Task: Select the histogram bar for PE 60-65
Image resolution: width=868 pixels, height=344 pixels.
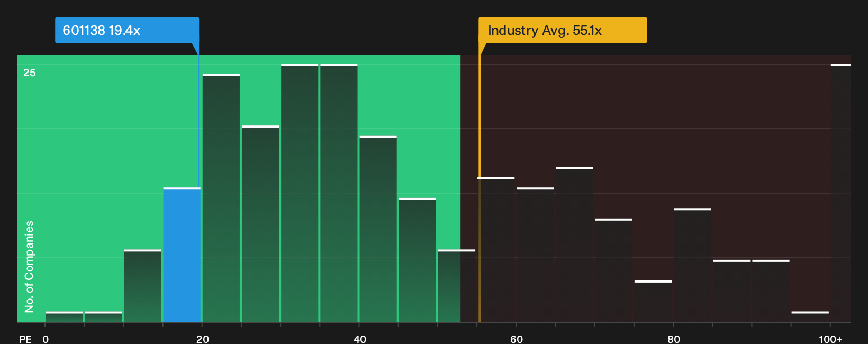Action: (535, 255)
